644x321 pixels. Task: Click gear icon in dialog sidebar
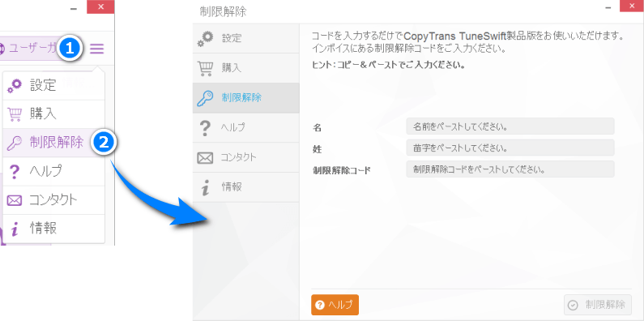pos(205,39)
